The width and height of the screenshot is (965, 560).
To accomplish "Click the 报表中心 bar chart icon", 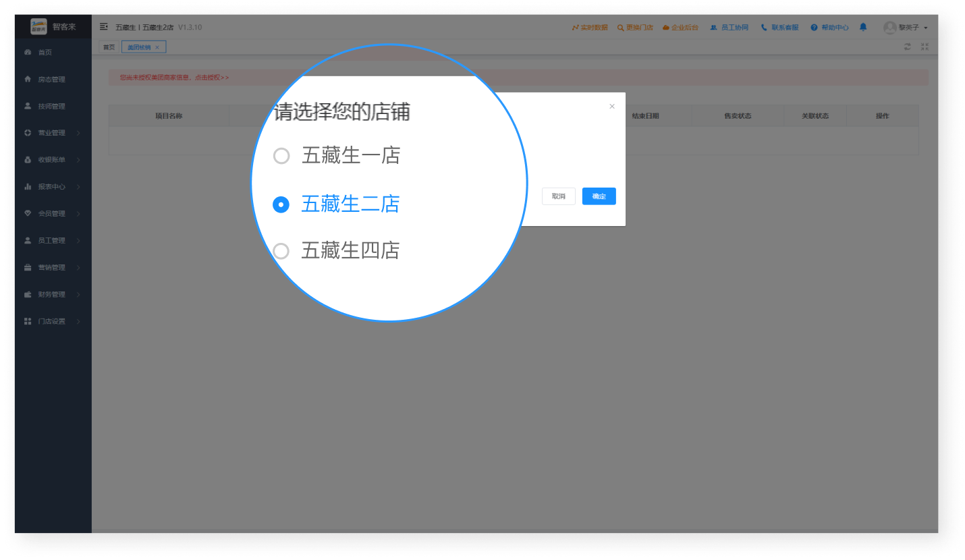I will click(x=28, y=187).
